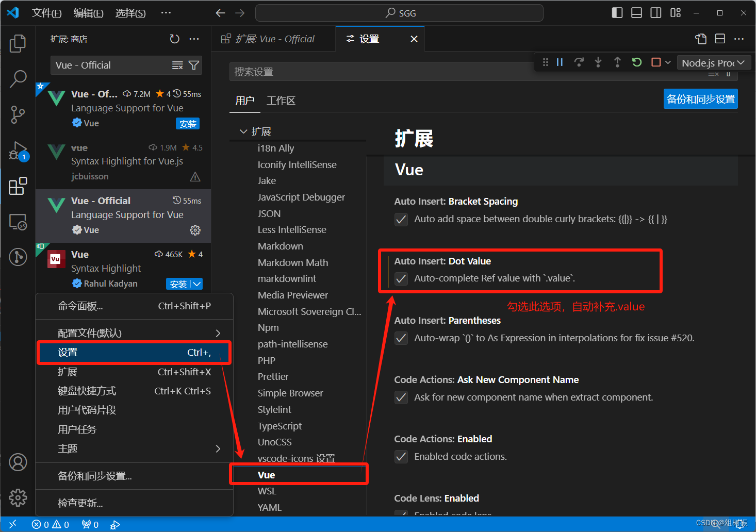Collapse the 扩展 settings tree section
This screenshot has height=532, width=756.
(243, 131)
